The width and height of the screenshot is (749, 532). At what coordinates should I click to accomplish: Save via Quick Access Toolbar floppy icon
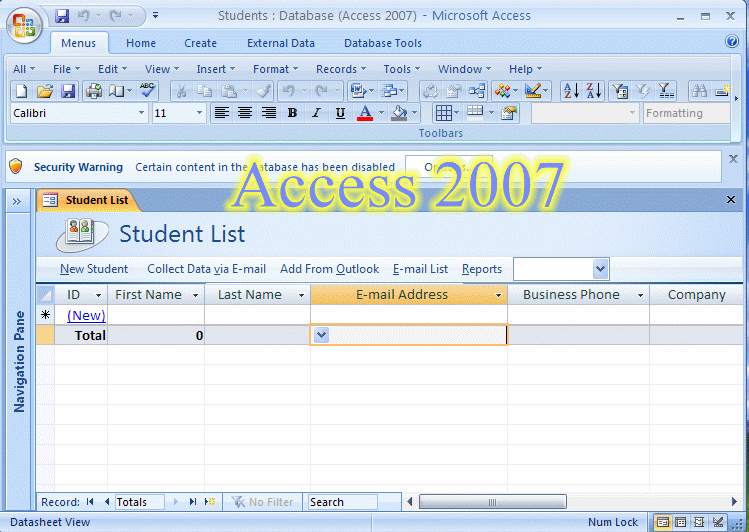62,16
